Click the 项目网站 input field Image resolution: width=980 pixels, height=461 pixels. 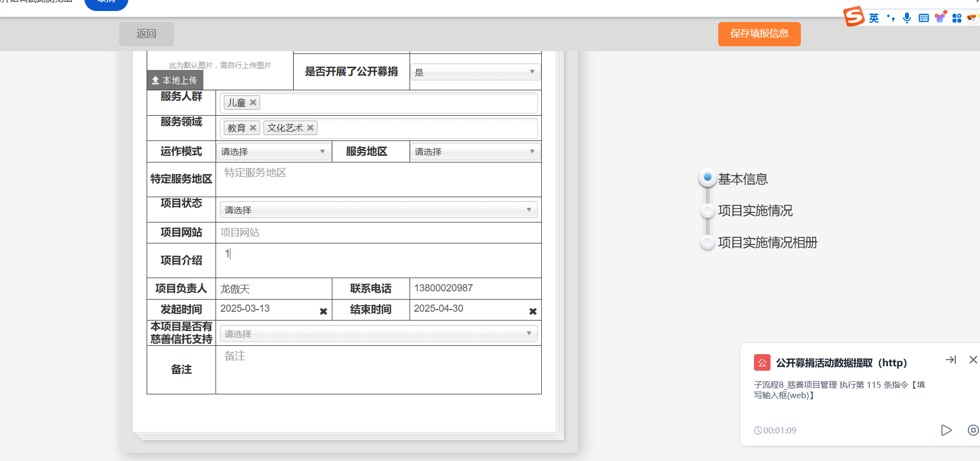click(x=378, y=232)
